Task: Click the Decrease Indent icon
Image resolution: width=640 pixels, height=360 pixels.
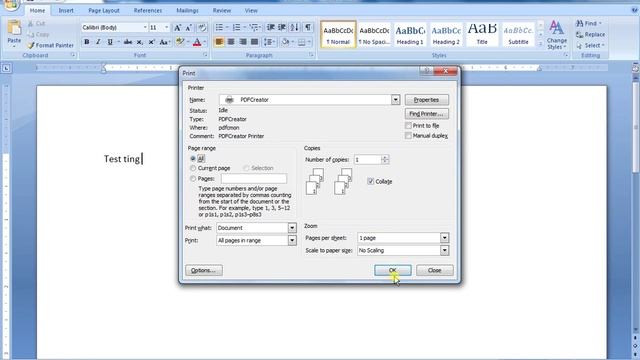Action: (x=270, y=27)
